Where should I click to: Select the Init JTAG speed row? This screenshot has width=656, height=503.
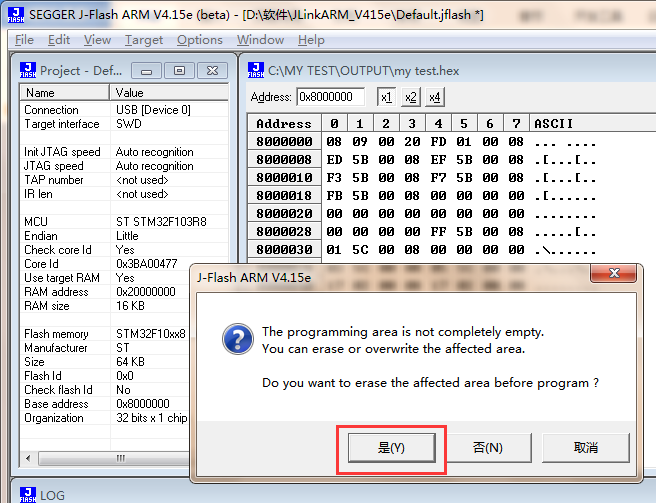pos(124,152)
